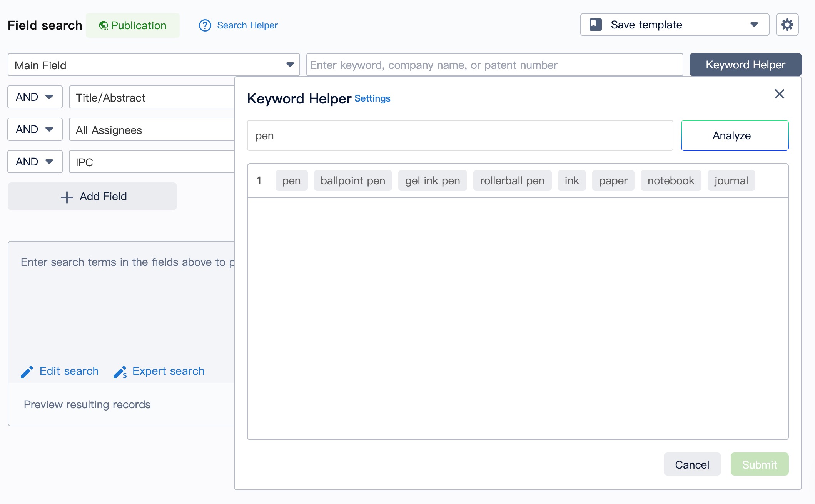Select the "gel ink pen" keyword chip
Viewport: 815px width, 504px height.
tap(432, 180)
